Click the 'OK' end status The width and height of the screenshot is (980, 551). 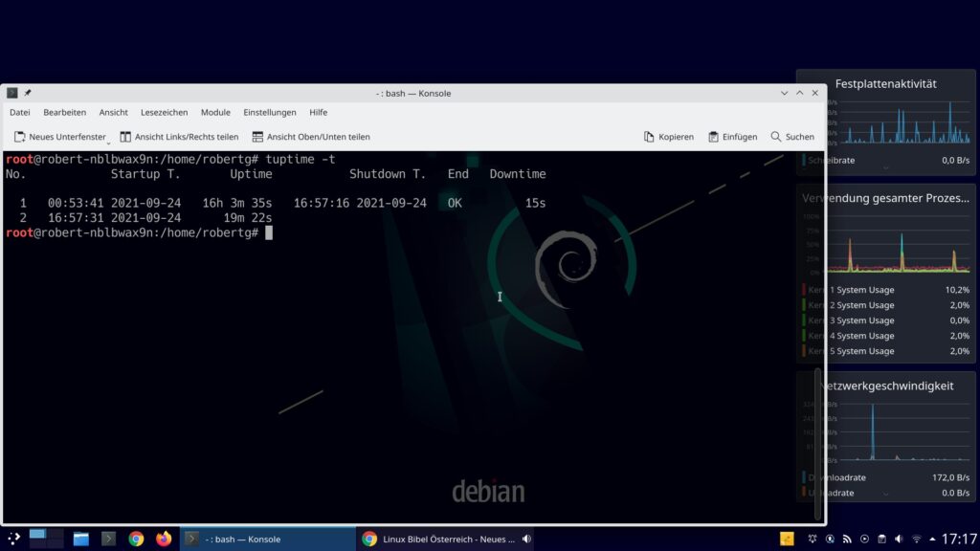[x=455, y=204]
